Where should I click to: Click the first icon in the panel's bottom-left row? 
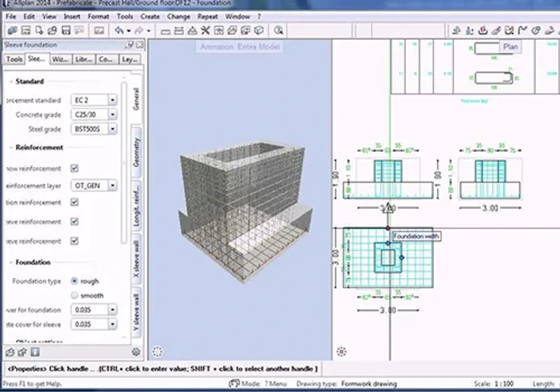[x=10, y=352]
